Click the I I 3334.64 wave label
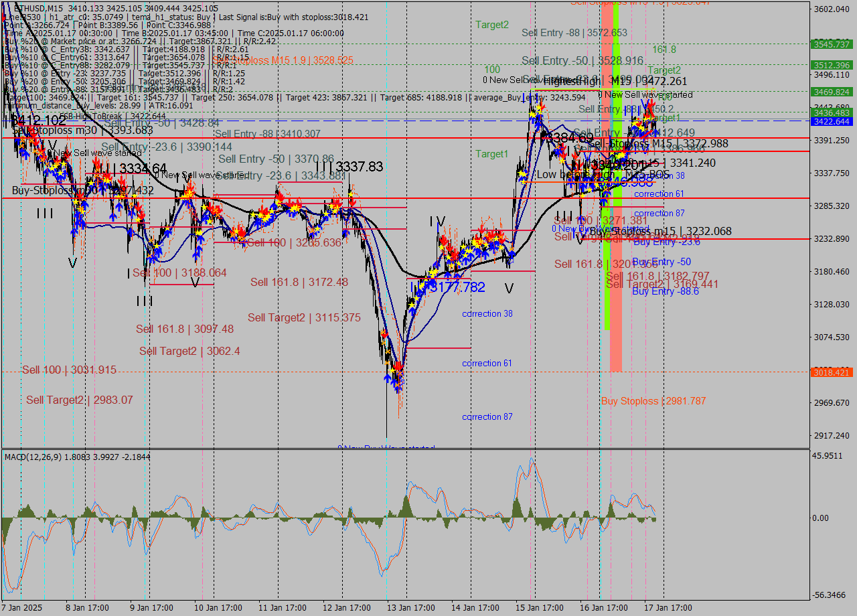 pos(135,168)
